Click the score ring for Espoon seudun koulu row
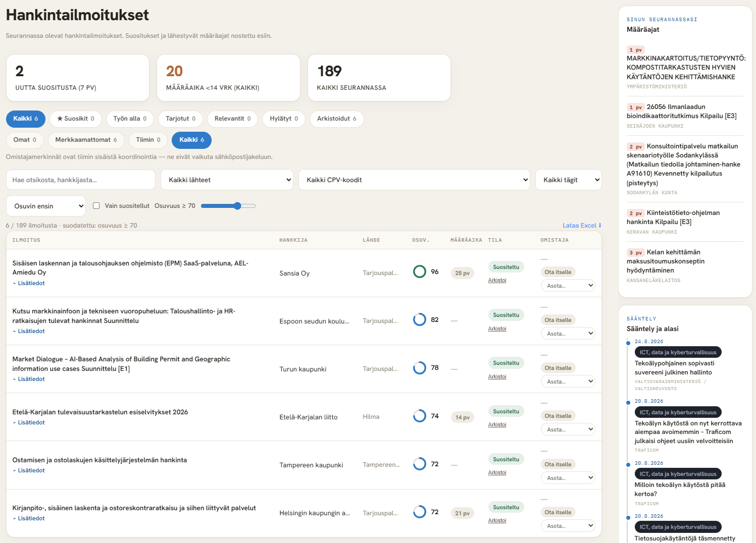The image size is (756, 543). [x=420, y=319]
